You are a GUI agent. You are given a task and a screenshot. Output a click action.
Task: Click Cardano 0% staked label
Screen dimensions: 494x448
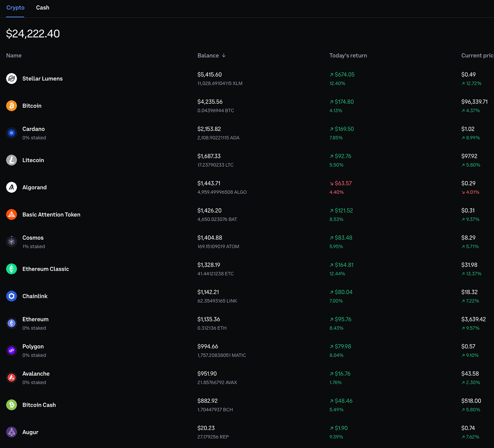point(34,138)
